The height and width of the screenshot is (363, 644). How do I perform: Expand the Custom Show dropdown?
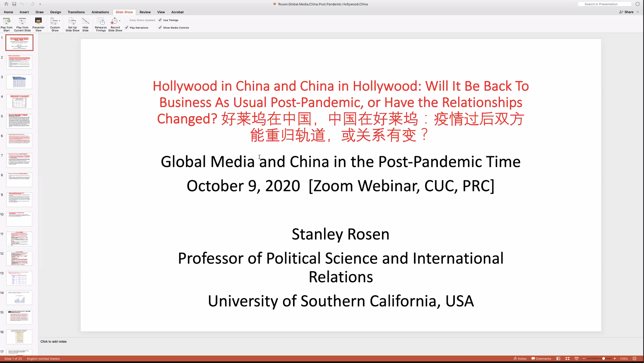coord(59,21)
